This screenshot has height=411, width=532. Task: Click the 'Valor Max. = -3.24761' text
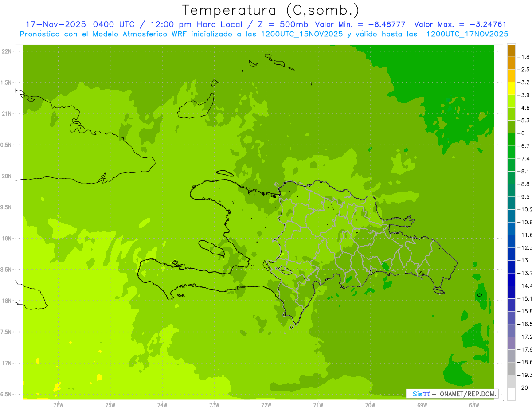pyautogui.click(x=460, y=24)
